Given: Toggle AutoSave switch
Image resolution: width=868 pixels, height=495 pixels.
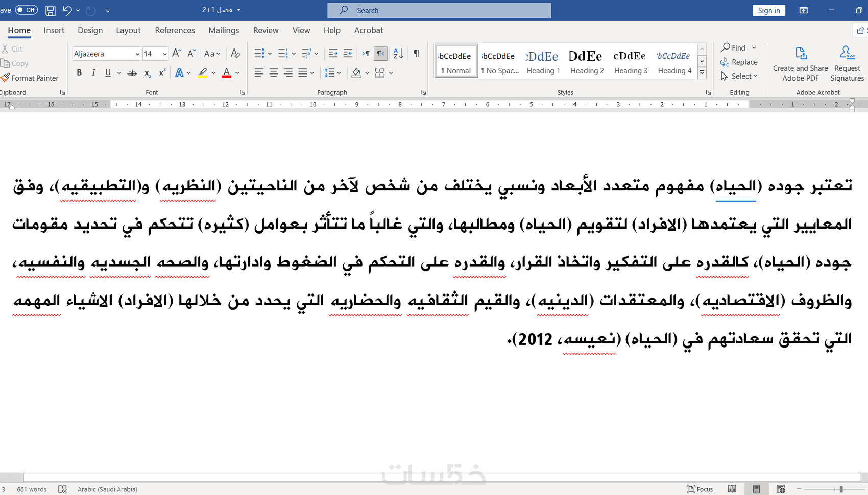Looking at the screenshot, I should point(26,10).
